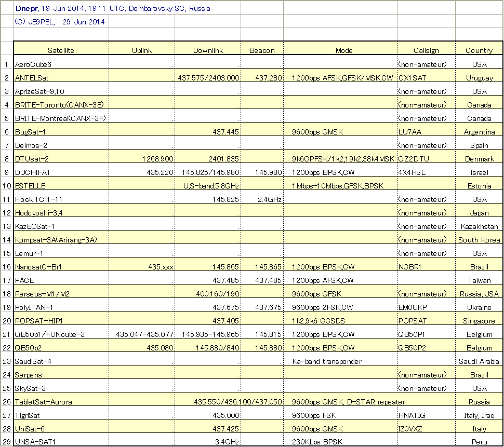Click the Kompsat-3A(Arirang-3A) cell
Viewport: 504px width, 447px height.
click(x=61, y=237)
